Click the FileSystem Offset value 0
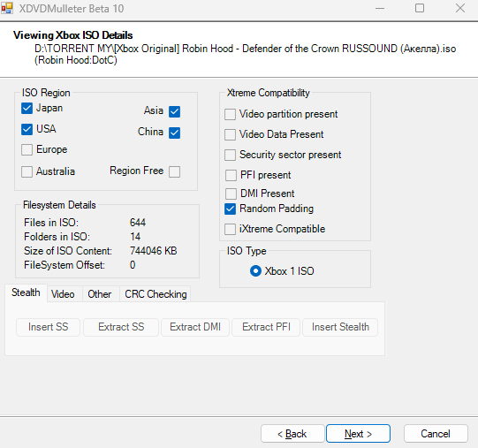This screenshot has width=478, height=448. point(133,265)
